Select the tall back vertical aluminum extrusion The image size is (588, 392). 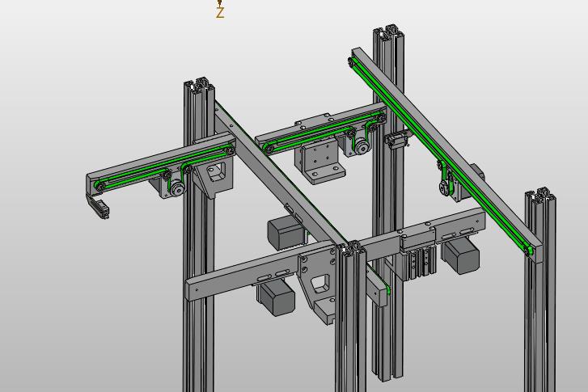(x=388, y=202)
